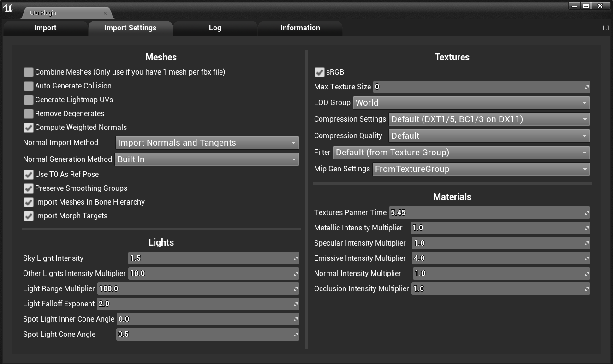This screenshot has height=364, width=613.
Task: Enable the Combine Meshes checkbox
Action: [28, 72]
